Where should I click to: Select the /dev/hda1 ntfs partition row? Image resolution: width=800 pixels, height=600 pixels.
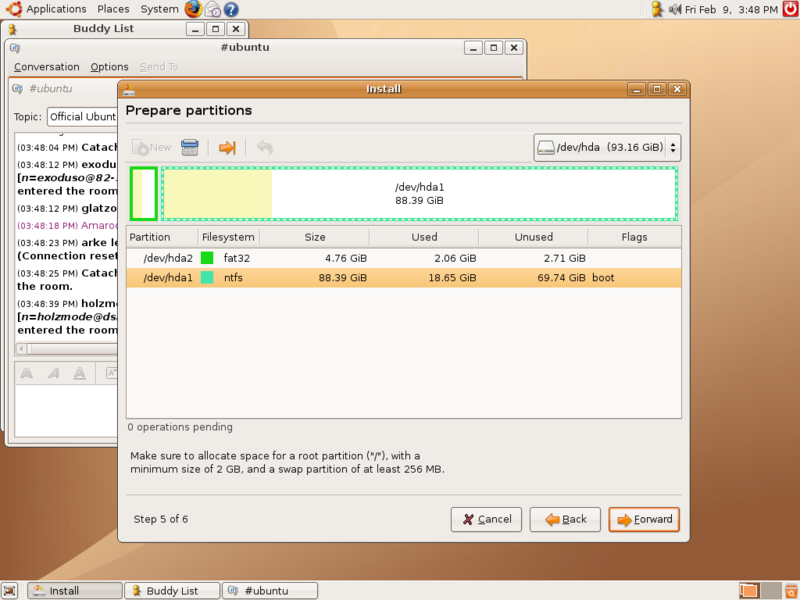(x=404, y=278)
